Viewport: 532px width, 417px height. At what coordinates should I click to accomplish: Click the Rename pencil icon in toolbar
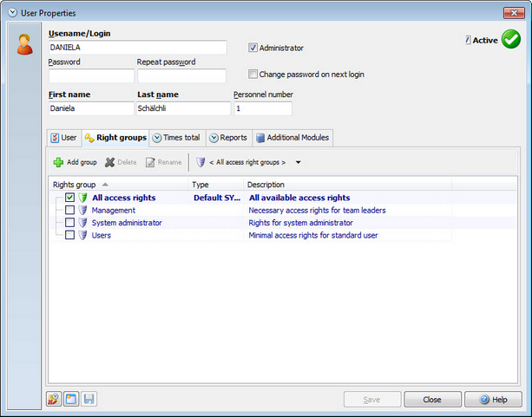[x=150, y=162]
